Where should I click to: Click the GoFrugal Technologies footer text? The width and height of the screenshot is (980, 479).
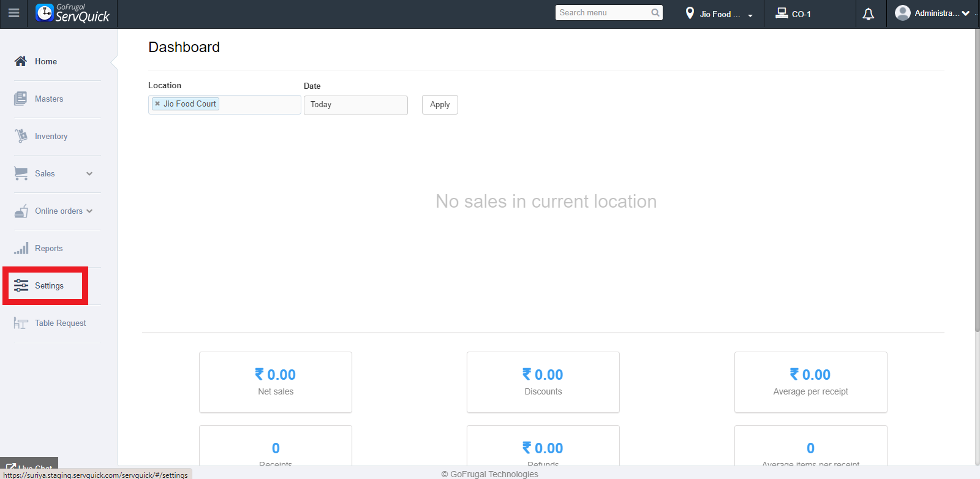point(490,474)
